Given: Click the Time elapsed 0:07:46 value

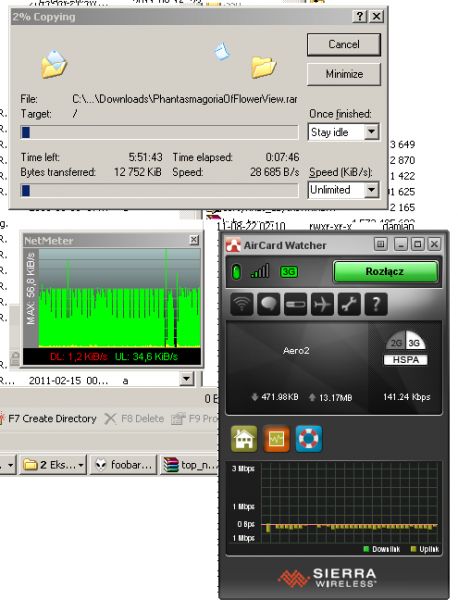Looking at the screenshot, I should tap(282, 157).
